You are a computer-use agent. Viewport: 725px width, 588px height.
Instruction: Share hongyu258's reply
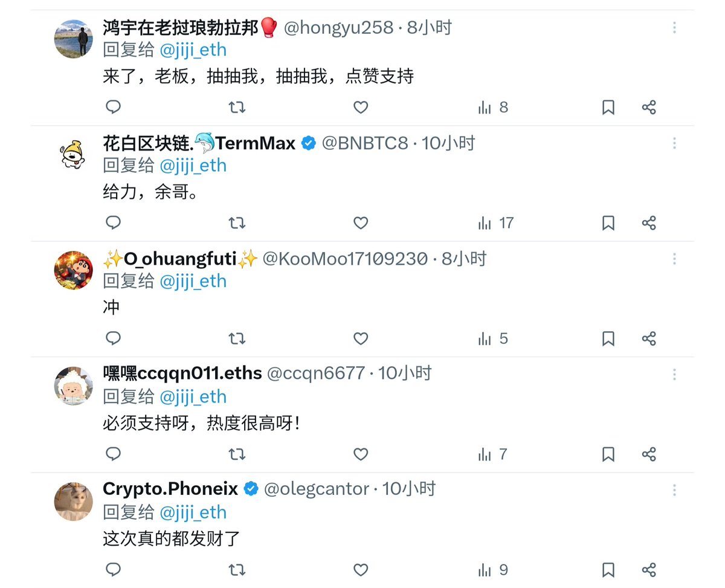pos(649,108)
